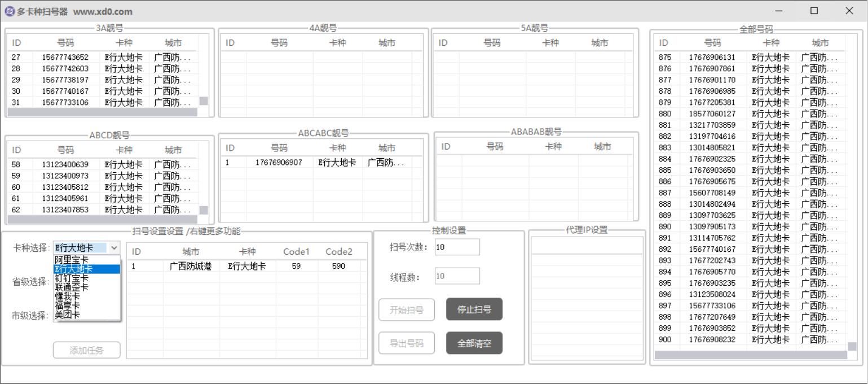This screenshot has width=868, height=384.
Task: Choose E行大地卡 in the open dropdown list
Action: coord(87,269)
